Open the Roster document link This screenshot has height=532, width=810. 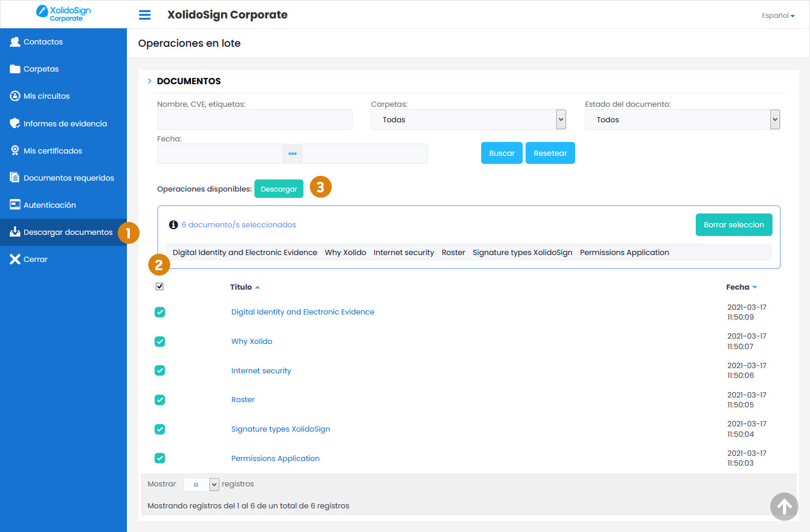[x=243, y=400]
